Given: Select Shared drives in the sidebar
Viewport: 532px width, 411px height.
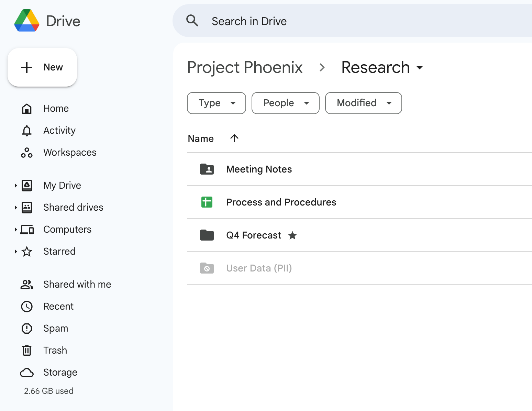Looking at the screenshot, I should [x=73, y=208].
